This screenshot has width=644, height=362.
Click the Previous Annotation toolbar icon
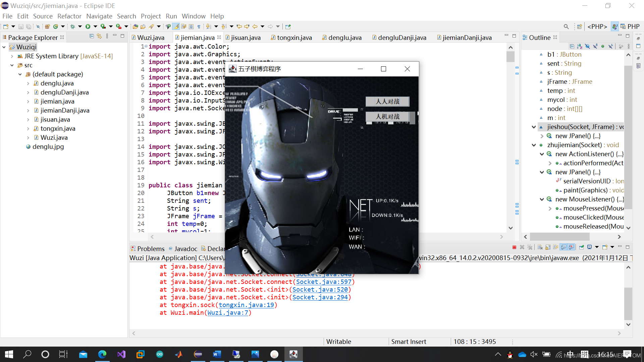(x=224, y=26)
